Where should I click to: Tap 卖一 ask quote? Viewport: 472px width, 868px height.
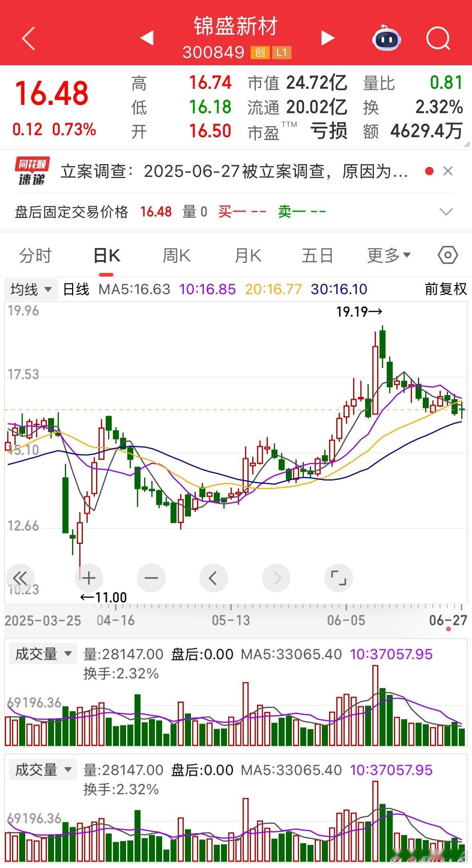pyautogui.click(x=302, y=211)
